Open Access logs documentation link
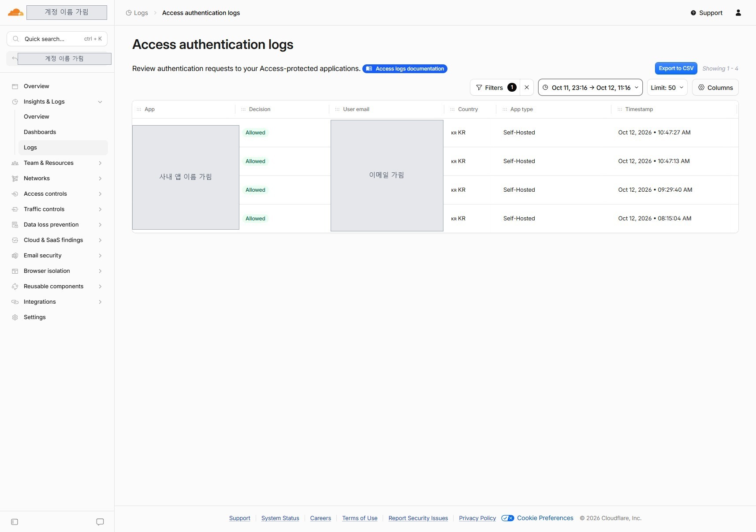Viewport: 756px width, 532px height. (x=405, y=69)
